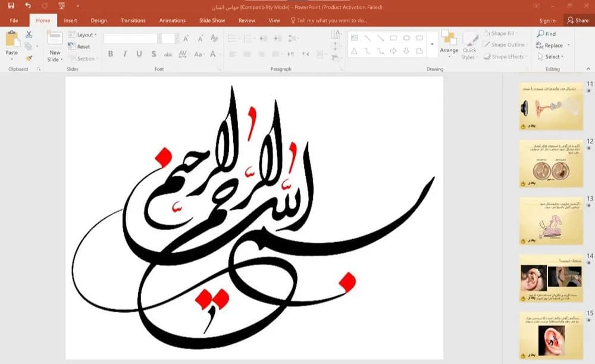Click the Tell me what you want search box
The image size is (595, 364).
328,20
